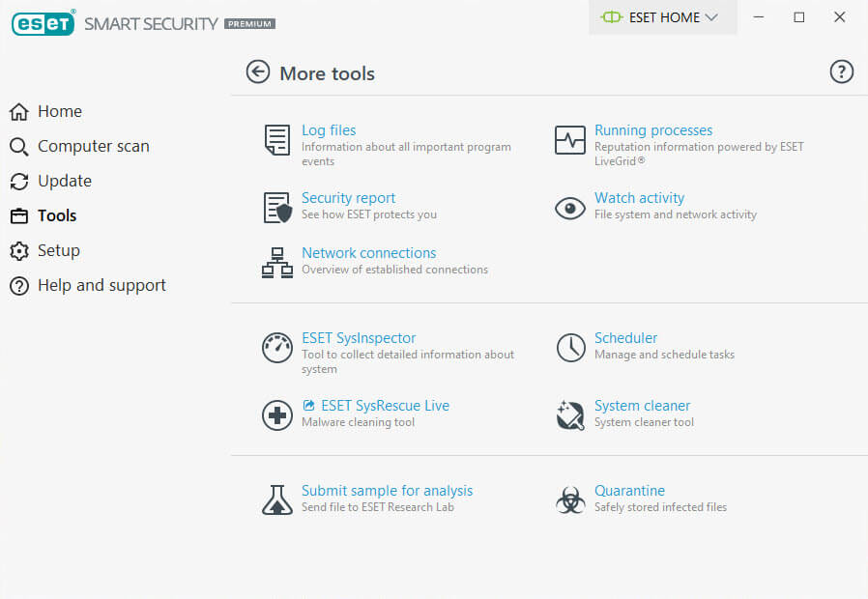Launch ESET SysInspector link
Image resolution: width=868 pixels, height=599 pixels.
click(x=359, y=338)
